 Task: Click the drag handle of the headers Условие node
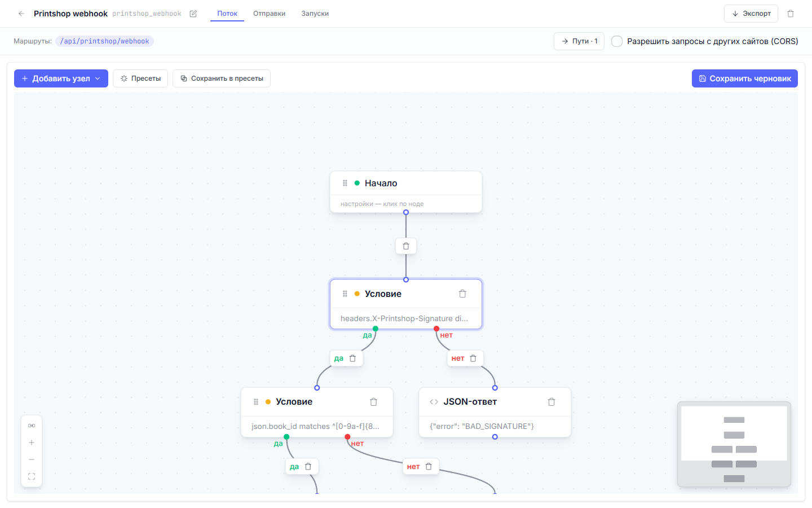point(345,294)
